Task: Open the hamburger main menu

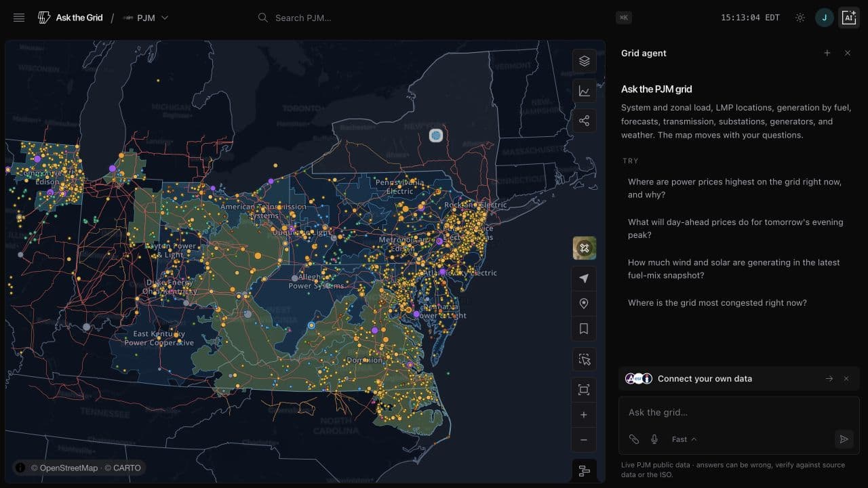Action: [19, 18]
